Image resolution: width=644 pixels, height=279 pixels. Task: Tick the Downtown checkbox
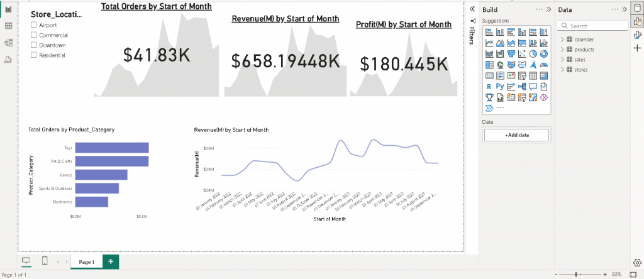click(34, 45)
